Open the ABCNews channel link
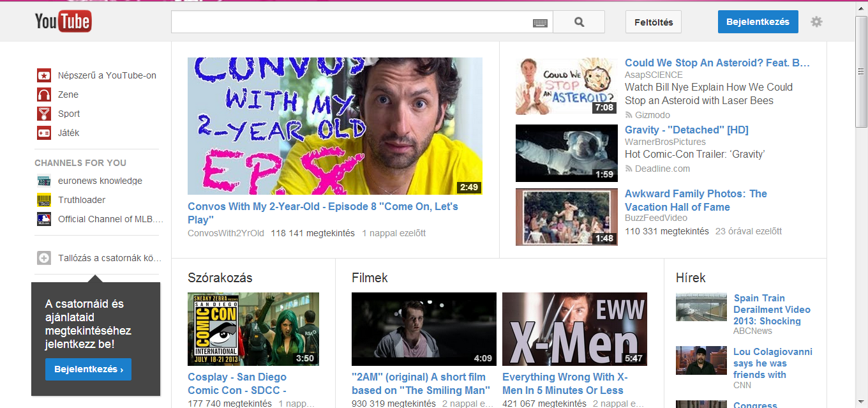 752,331
